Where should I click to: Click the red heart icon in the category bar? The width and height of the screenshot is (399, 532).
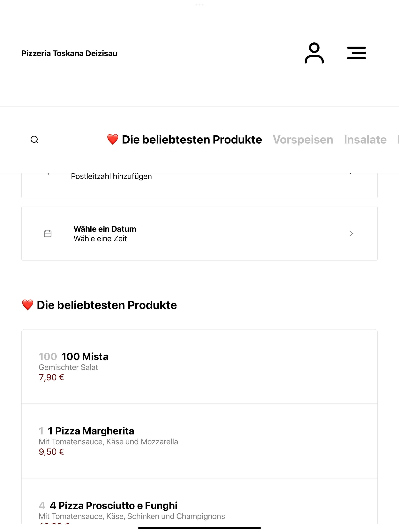[x=113, y=139]
